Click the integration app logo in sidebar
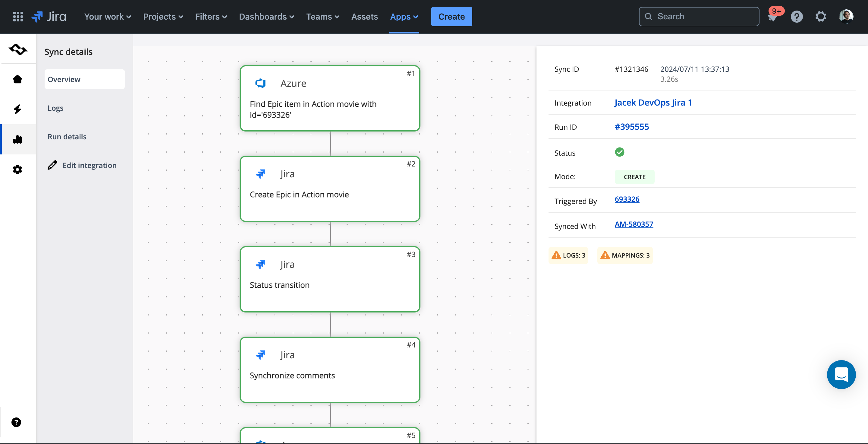Screen dimensions: 868x444 click(18, 49)
